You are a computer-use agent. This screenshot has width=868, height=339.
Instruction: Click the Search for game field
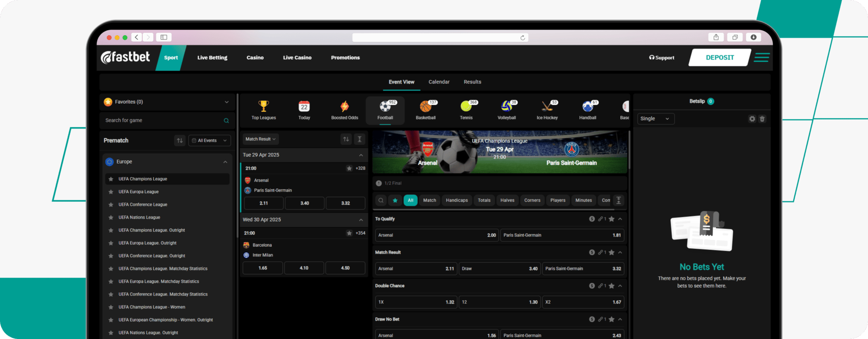tap(167, 121)
